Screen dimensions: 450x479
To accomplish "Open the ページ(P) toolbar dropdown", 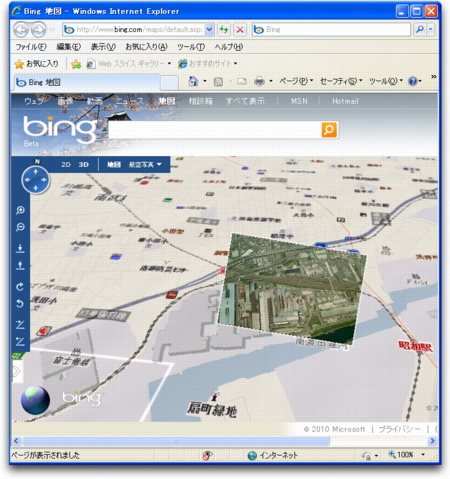I will (296, 81).
